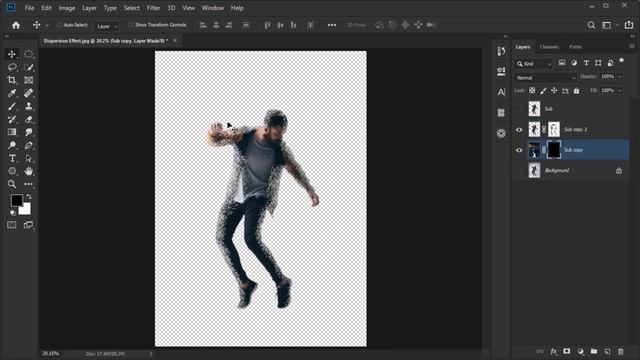The width and height of the screenshot is (640, 360).
Task: Select the Path Selection tool
Action: [x=28, y=158]
